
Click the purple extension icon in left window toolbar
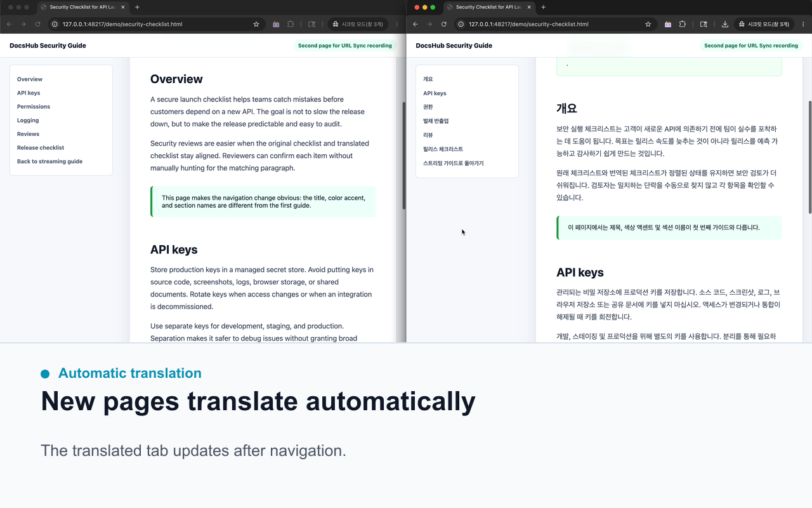(276, 24)
